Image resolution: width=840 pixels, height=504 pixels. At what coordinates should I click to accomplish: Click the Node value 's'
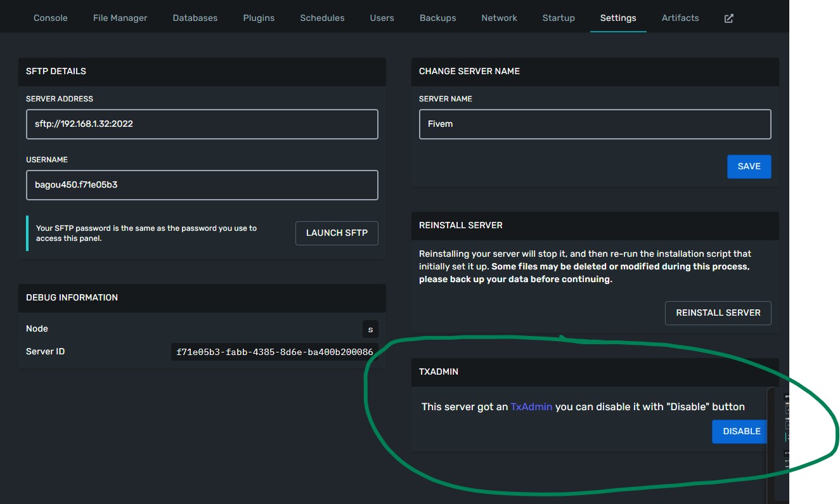tap(370, 329)
